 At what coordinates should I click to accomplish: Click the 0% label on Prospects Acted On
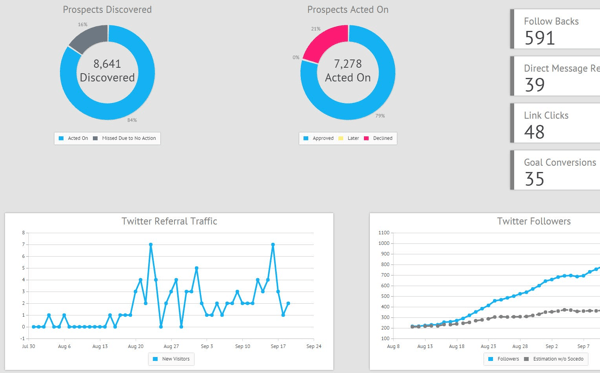click(x=296, y=57)
